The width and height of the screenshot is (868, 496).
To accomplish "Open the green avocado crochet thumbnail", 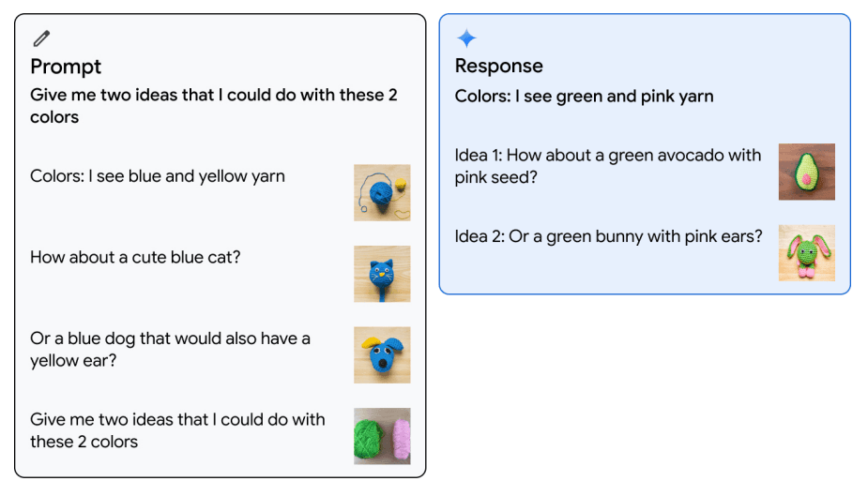I will [806, 172].
